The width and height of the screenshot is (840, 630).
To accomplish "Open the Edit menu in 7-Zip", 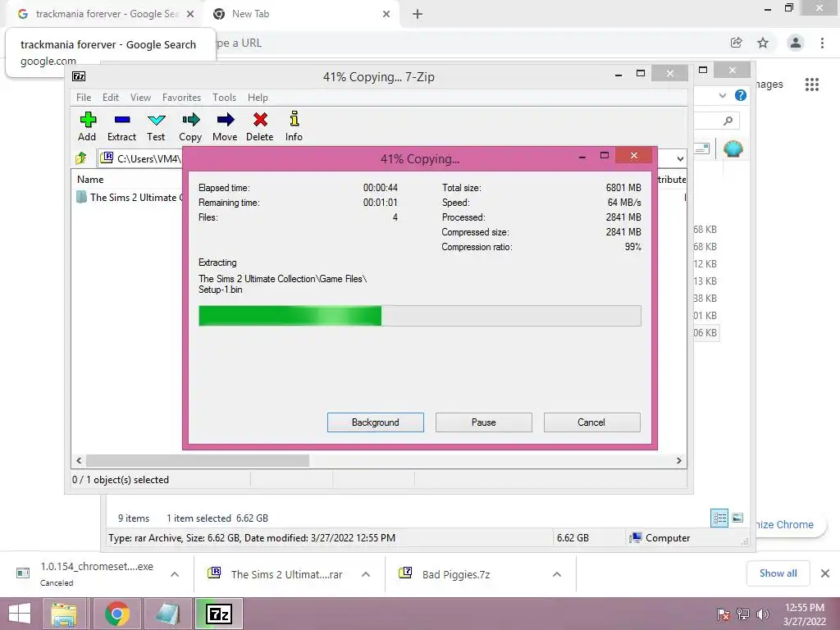I will coord(111,98).
